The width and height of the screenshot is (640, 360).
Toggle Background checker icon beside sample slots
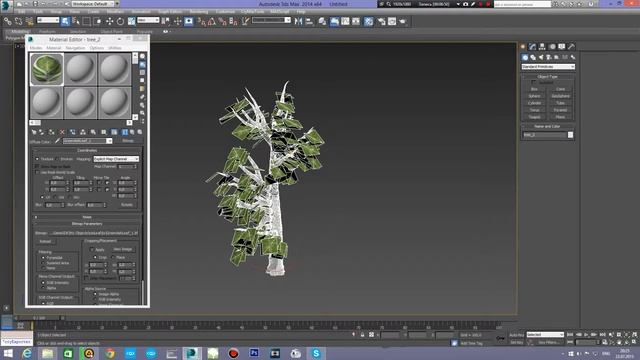[142, 73]
